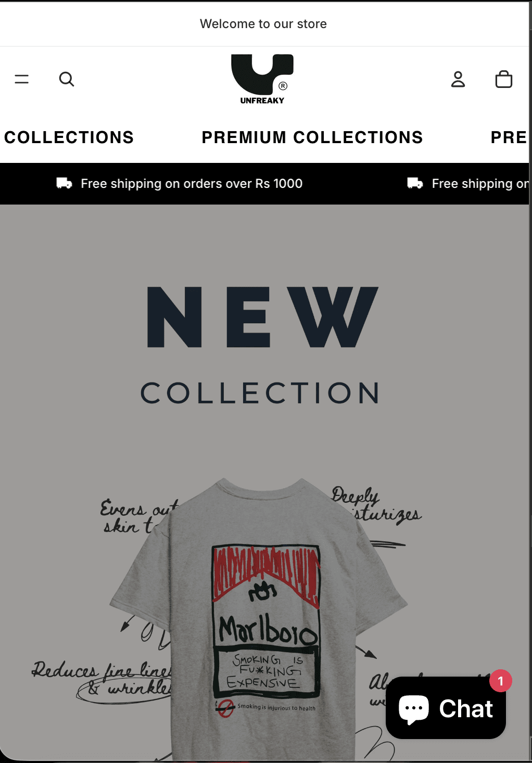
Task: Click the red chat notification badge
Action: 501,681
